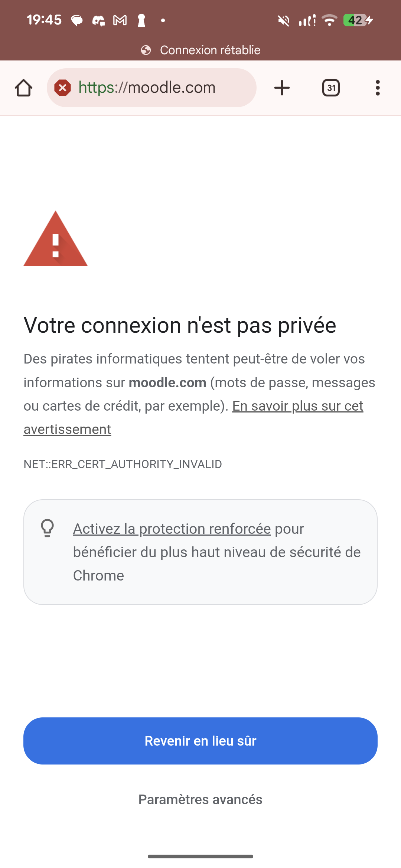The width and height of the screenshot is (401, 868).
Task: Tap the lightbulb tip icon
Action: pos(48,528)
